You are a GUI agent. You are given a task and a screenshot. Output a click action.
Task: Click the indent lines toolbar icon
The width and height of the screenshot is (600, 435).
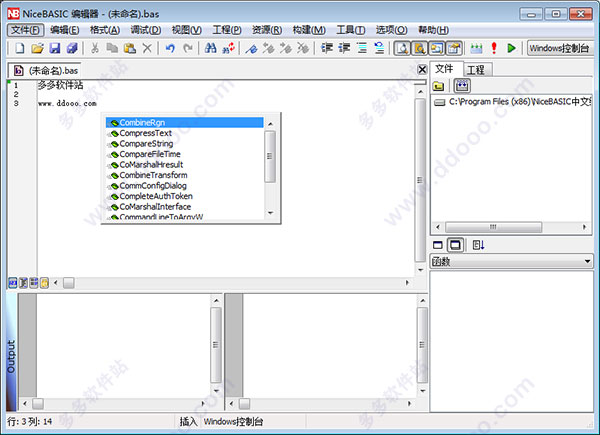344,48
